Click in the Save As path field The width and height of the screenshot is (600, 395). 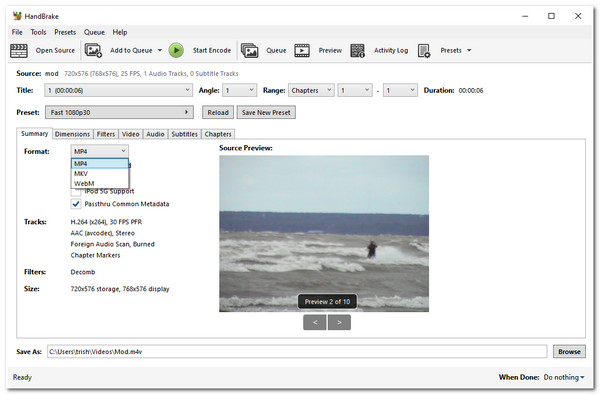pyautogui.click(x=297, y=351)
